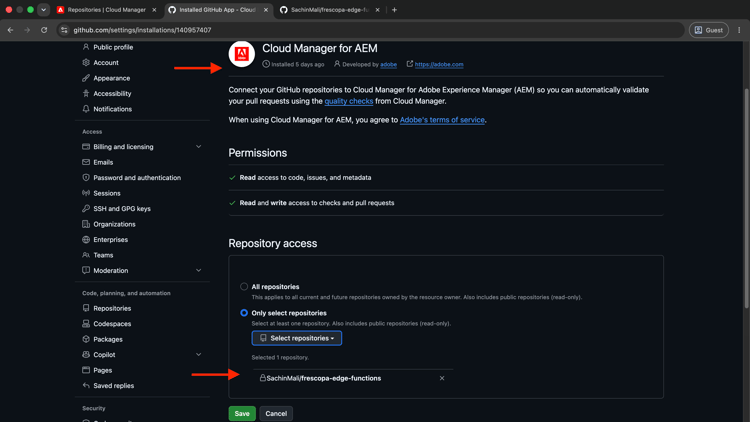The image size is (750, 422).
Task: Switch to SachinMali/frescopa-edge-functions browser tab
Action: click(330, 10)
